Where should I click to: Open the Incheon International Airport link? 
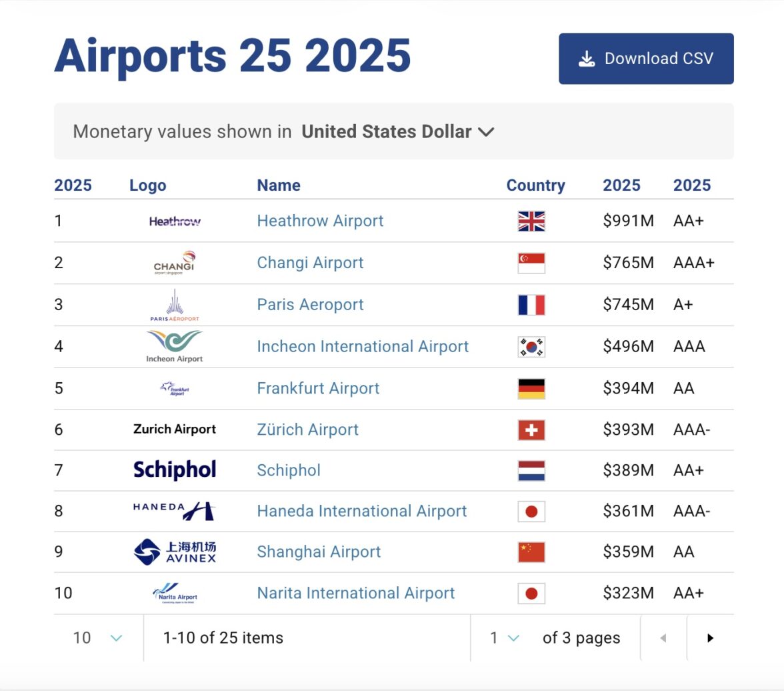click(363, 346)
